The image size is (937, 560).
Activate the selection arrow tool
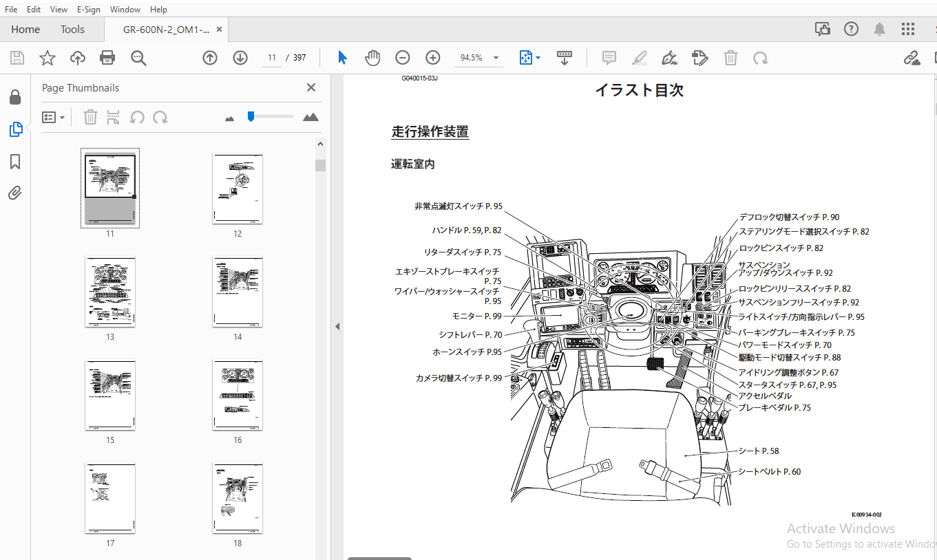[342, 58]
